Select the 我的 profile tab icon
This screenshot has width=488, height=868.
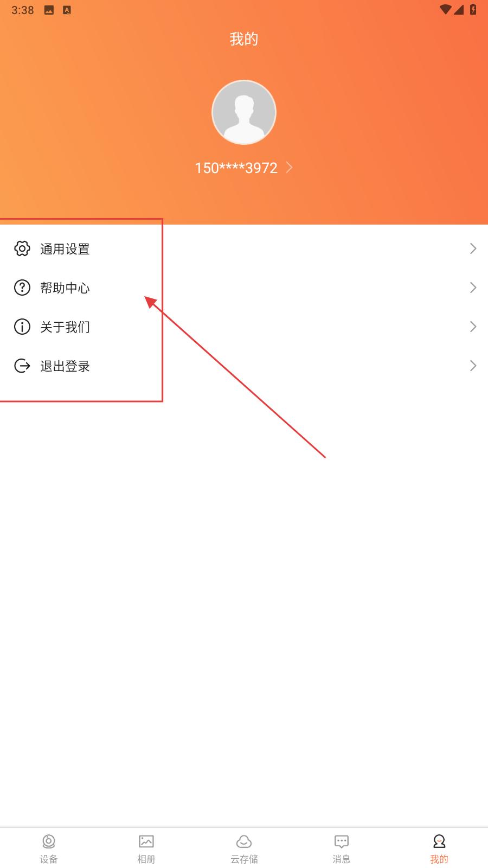439,841
